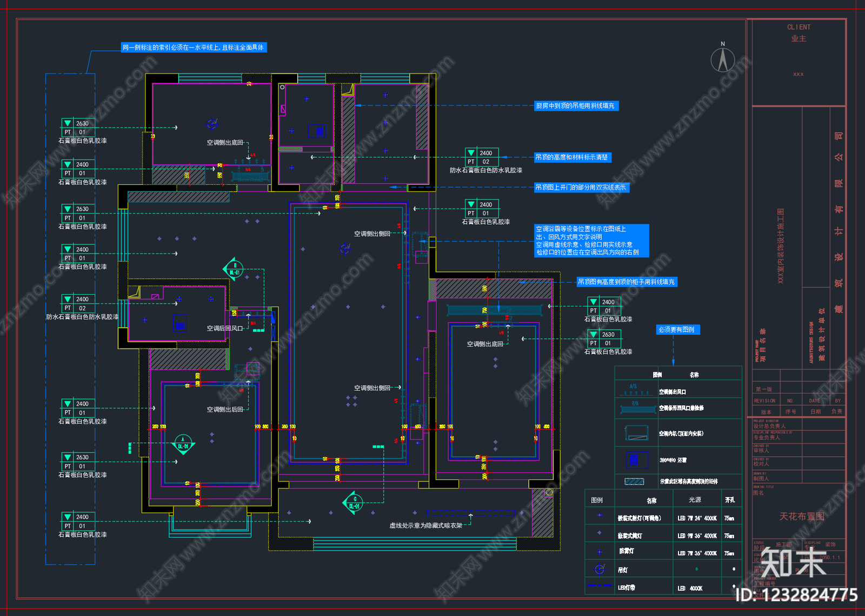
Task: Click the 空调内机 legend symbol
Action: pos(637,433)
